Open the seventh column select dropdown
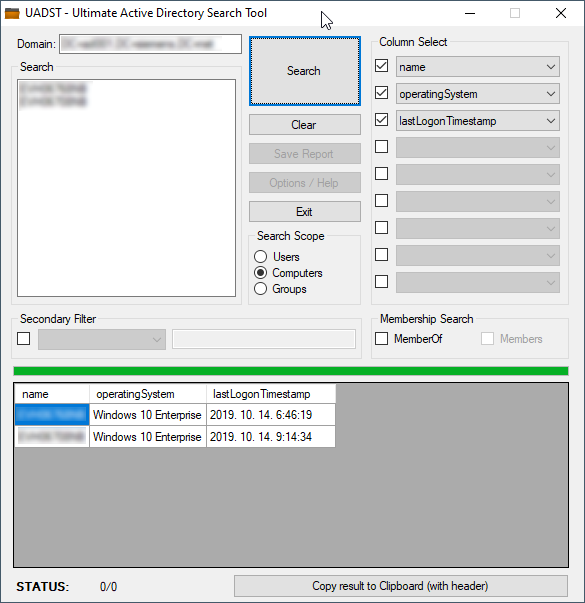Image resolution: width=585 pixels, height=603 pixels. 478,228
